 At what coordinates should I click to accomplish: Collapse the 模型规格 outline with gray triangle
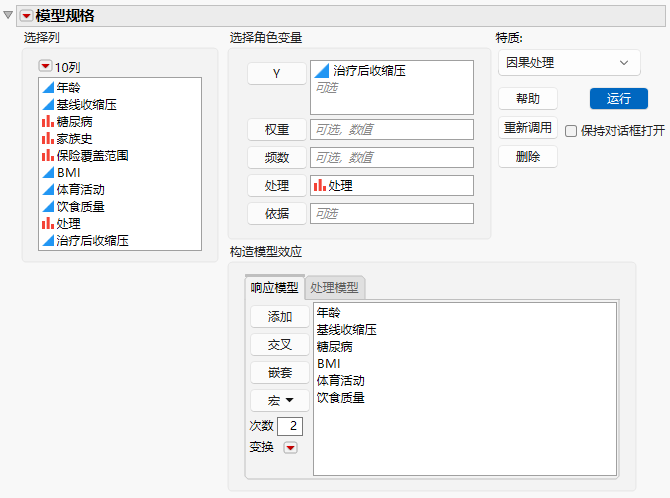[x=8, y=15]
